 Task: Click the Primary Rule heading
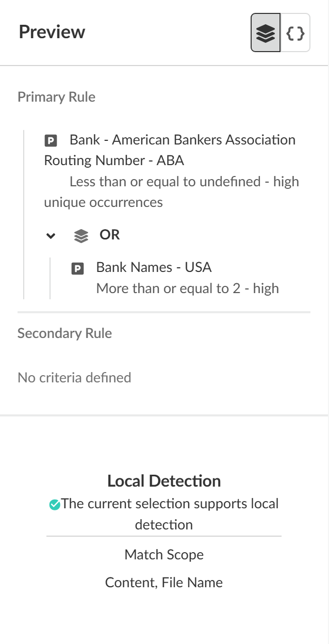56,97
